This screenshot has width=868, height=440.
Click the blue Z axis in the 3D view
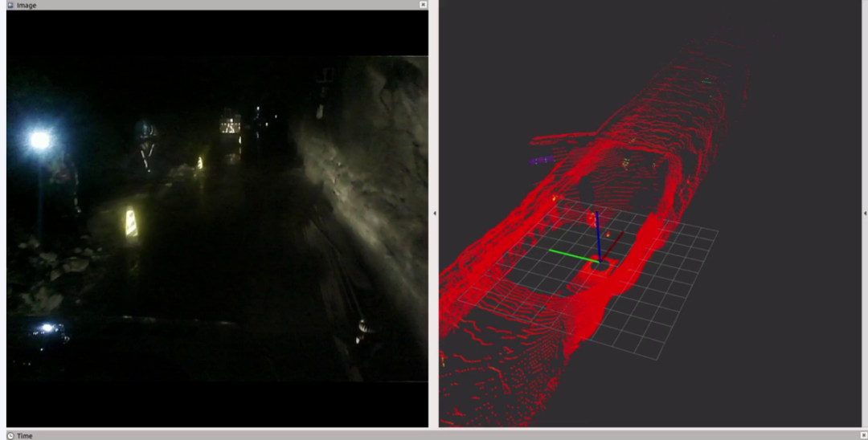(597, 230)
